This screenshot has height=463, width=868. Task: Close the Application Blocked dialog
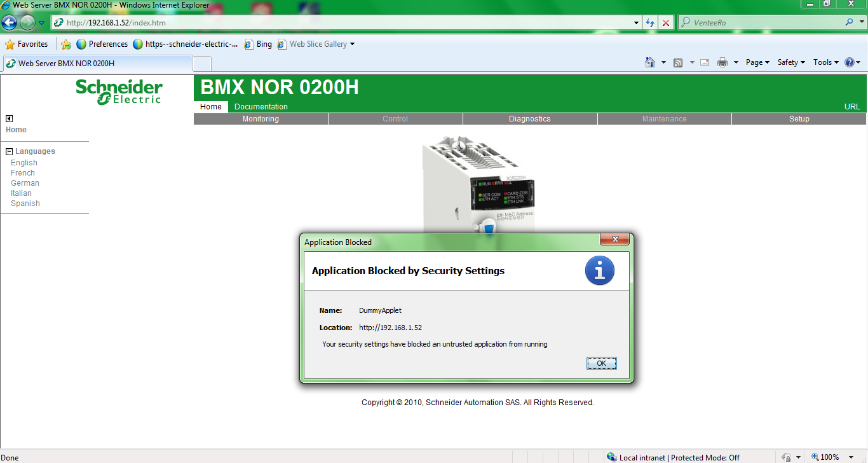click(614, 240)
